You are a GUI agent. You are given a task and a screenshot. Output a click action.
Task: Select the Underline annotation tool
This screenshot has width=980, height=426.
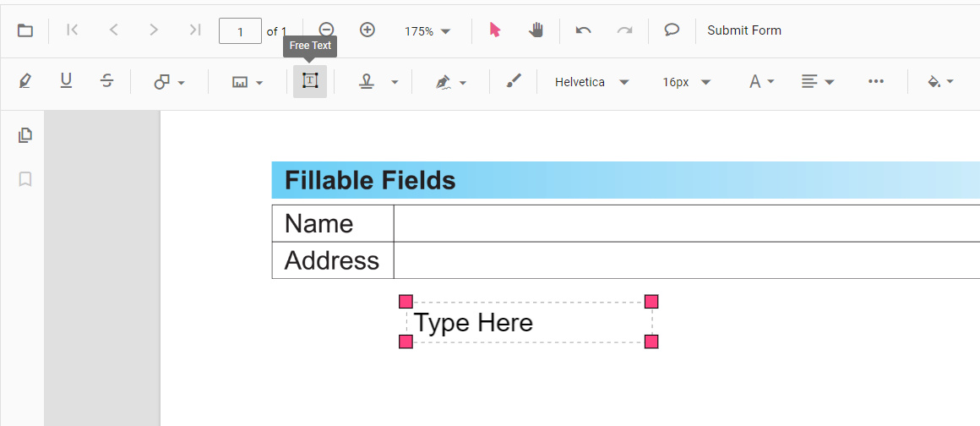[x=66, y=81]
